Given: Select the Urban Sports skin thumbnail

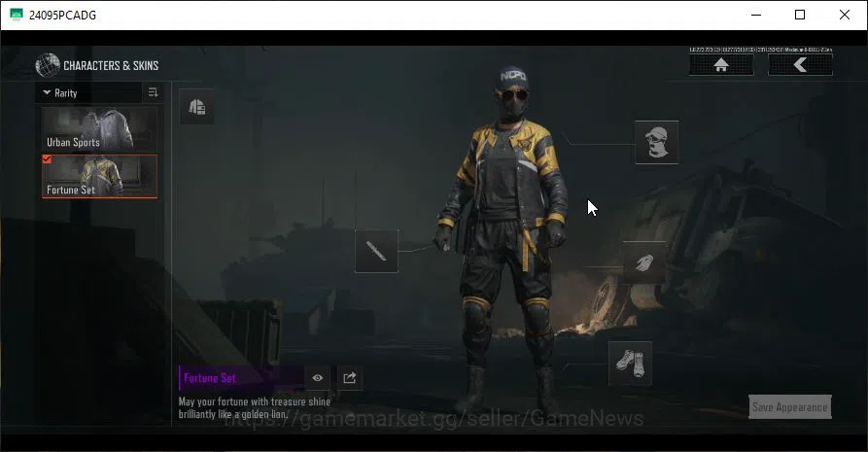Looking at the screenshot, I should click(x=100, y=129).
